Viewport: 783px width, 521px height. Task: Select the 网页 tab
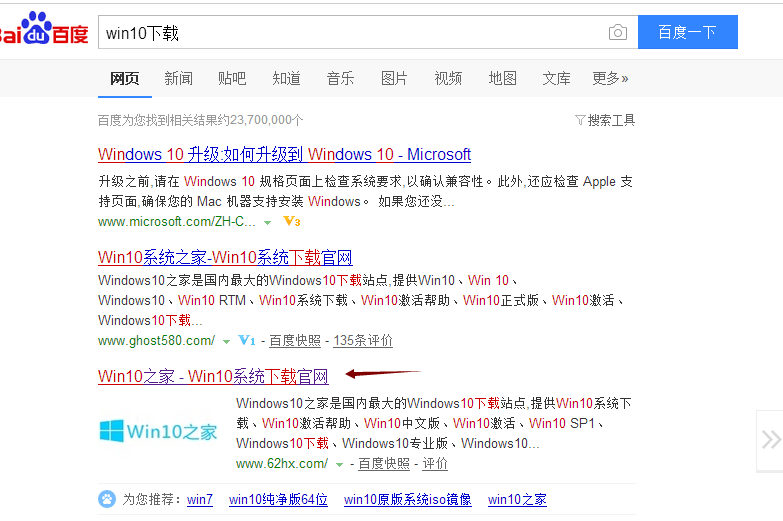[124, 78]
